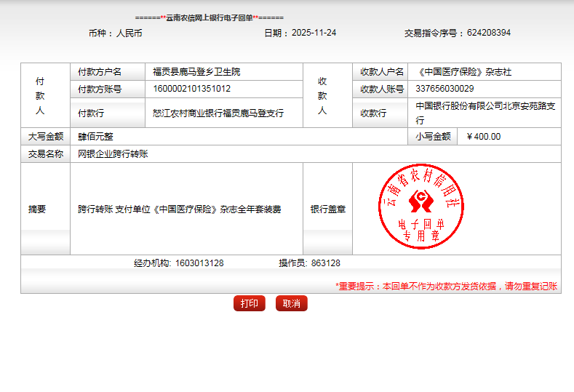This screenshot has width=574, height=392.
Task: Select payer account number 160002101351012
Action: coord(191,89)
